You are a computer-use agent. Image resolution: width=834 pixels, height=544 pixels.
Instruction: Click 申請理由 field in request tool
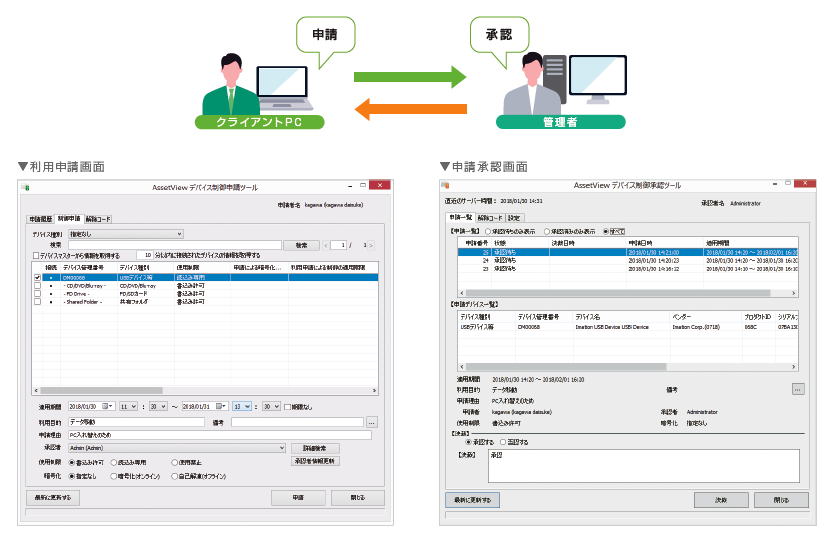click(220, 435)
